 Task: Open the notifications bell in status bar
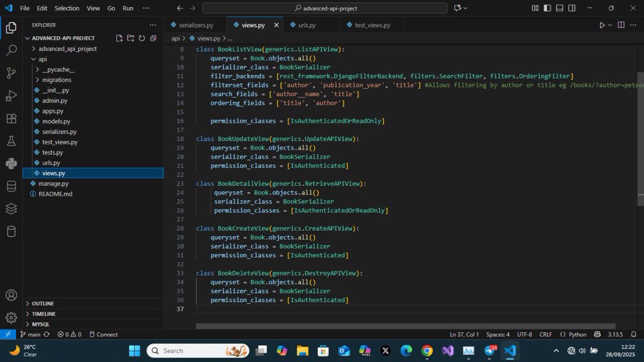633,334
